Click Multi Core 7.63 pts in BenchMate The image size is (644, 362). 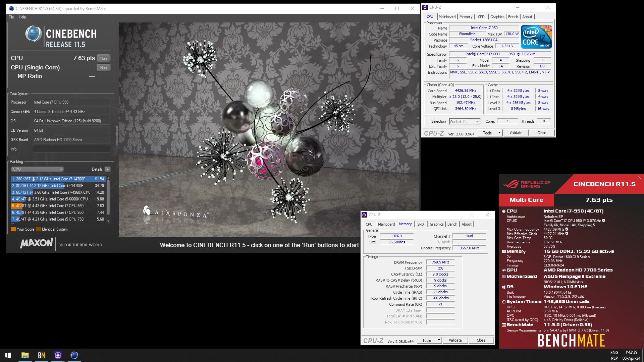[x=572, y=200]
